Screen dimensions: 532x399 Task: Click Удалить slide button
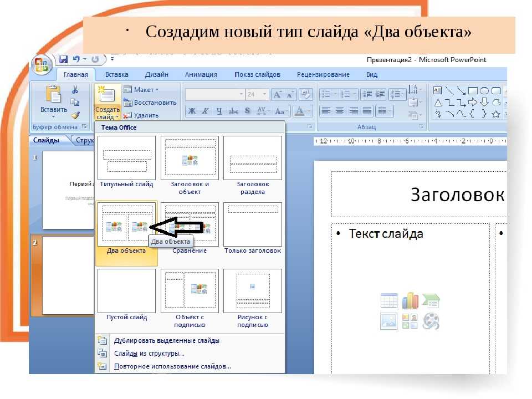[141, 115]
